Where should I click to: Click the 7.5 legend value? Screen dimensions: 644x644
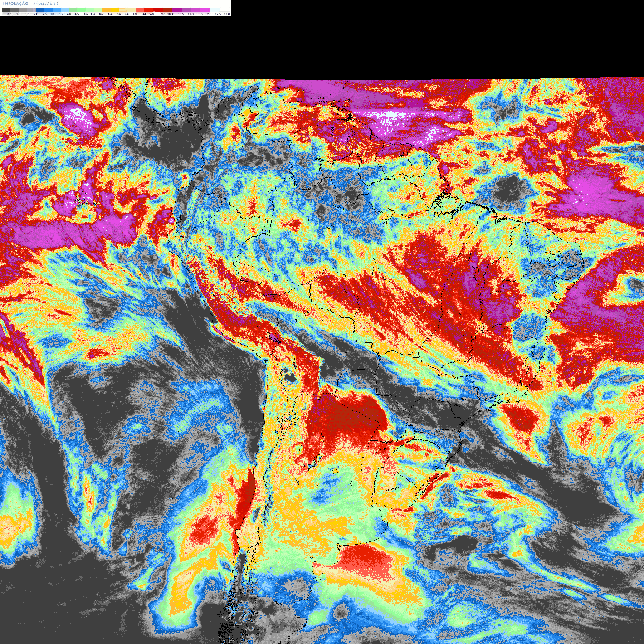(x=127, y=14)
